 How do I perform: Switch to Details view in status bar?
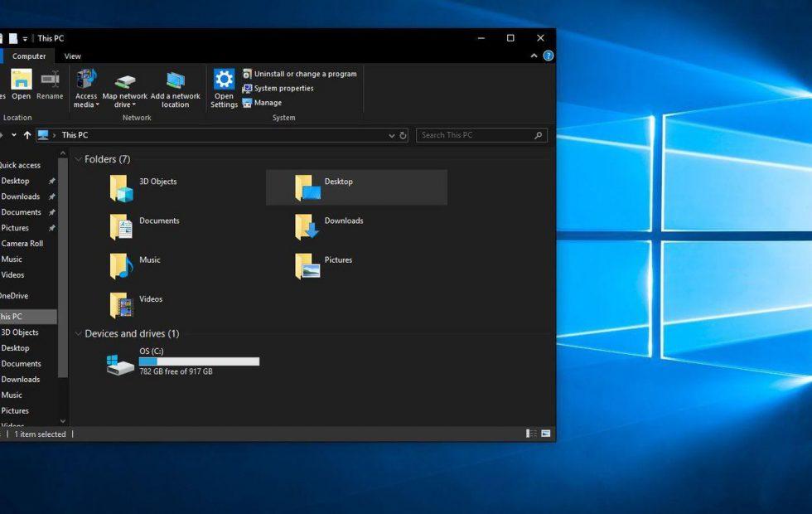point(531,434)
